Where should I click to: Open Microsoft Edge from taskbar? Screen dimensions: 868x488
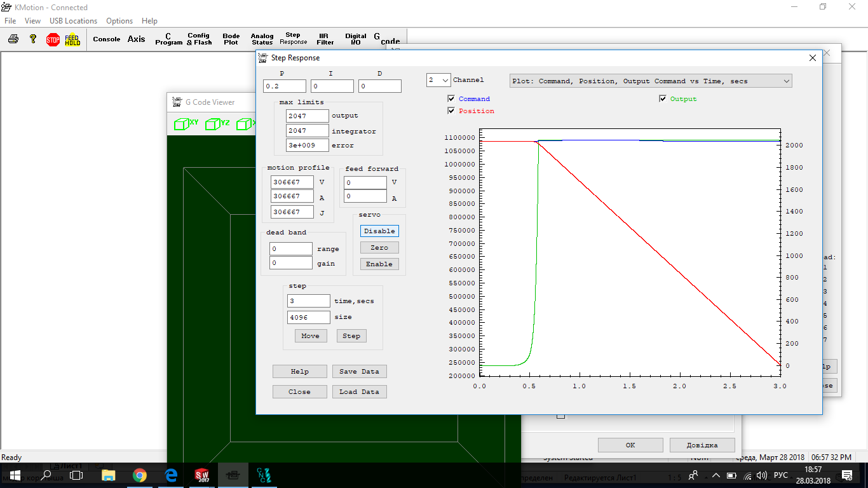coord(171,475)
